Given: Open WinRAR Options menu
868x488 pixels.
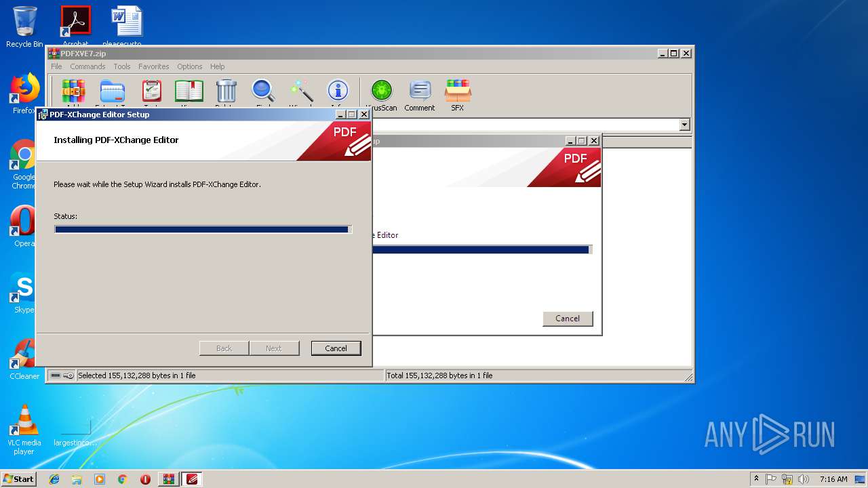Looking at the screenshot, I should coord(190,66).
